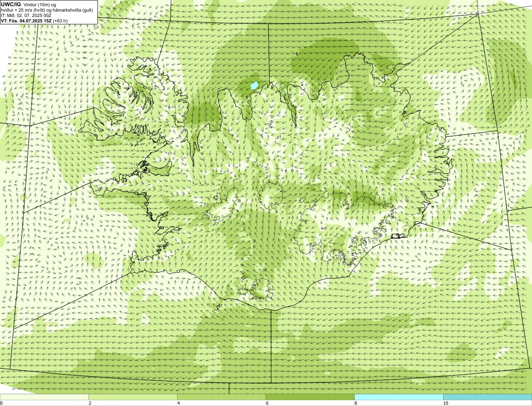Click the 8–10 m/s light cyan legend swatch
The width and height of the screenshot is (532, 406).
coord(399,397)
